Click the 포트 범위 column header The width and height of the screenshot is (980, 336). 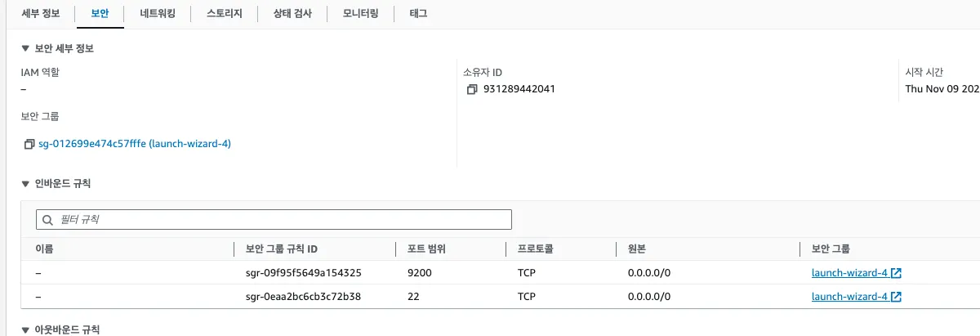[425, 249]
